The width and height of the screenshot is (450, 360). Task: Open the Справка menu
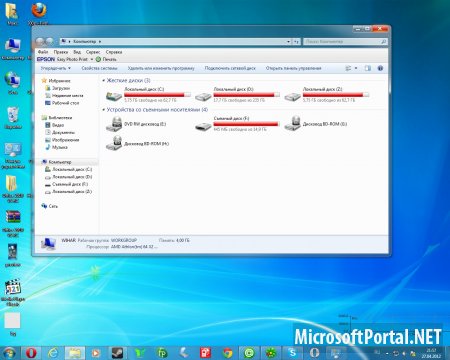pos(114,52)
